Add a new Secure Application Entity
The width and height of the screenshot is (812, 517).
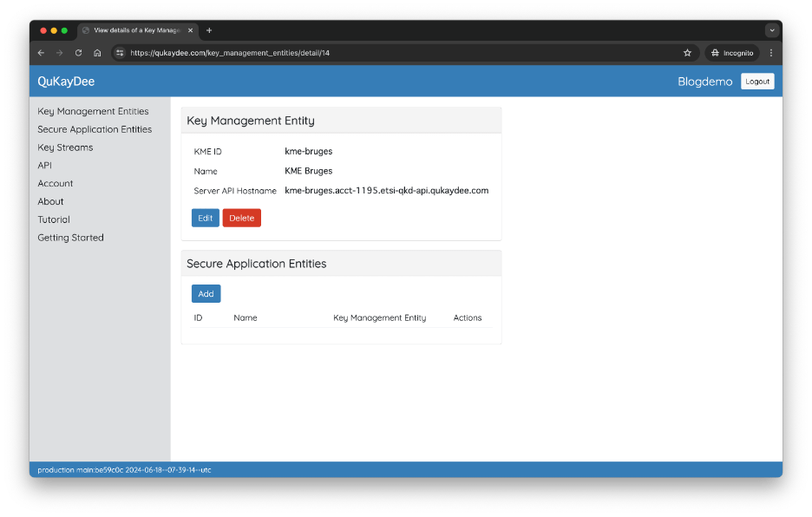click(x=206, y=293)
